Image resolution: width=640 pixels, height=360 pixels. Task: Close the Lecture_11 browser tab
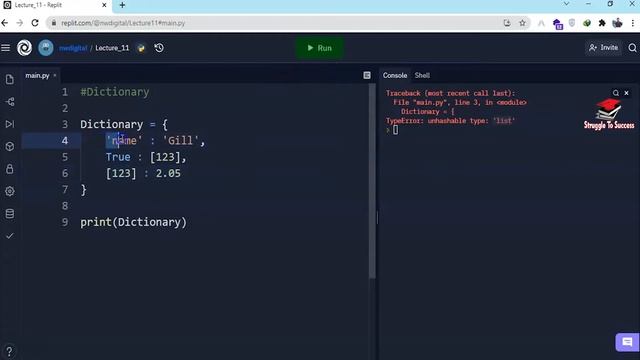[104, 5]
